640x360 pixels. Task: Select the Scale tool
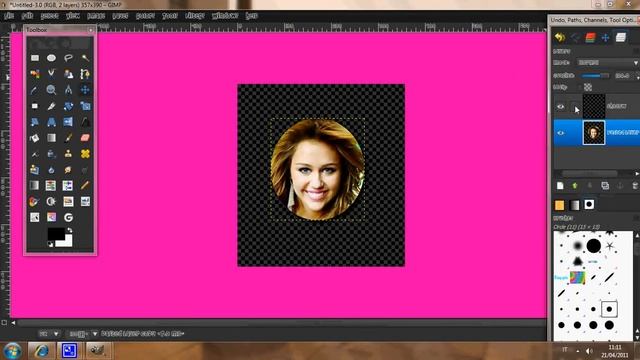coord(85,106)
